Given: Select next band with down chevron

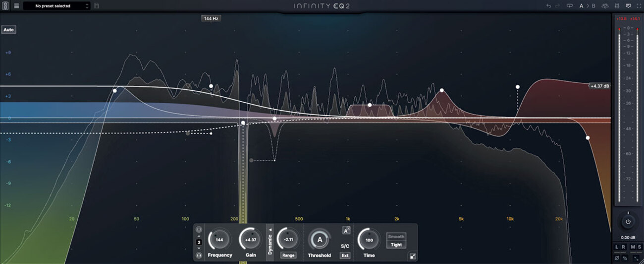Looking at the screenshot, I should 199,248.
